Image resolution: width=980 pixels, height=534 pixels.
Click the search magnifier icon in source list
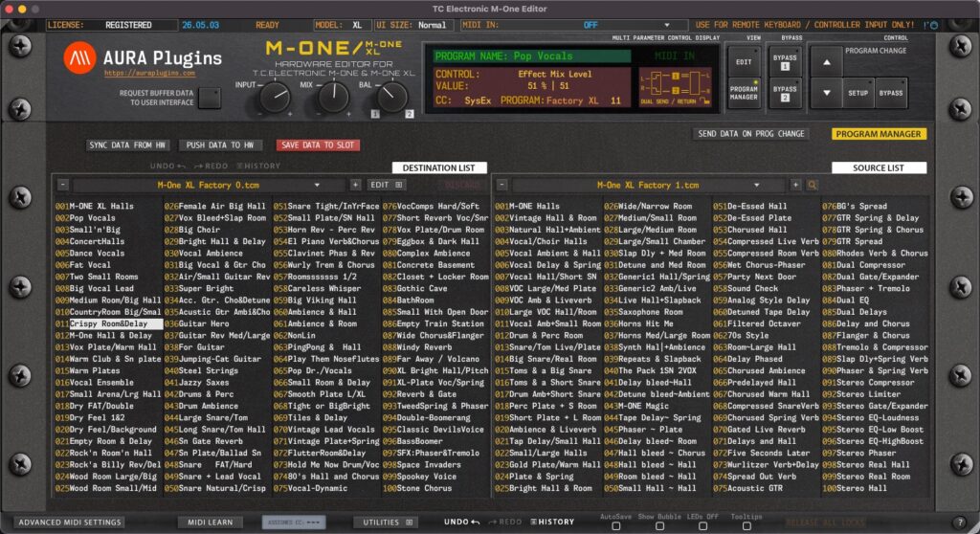pos(812,185)
